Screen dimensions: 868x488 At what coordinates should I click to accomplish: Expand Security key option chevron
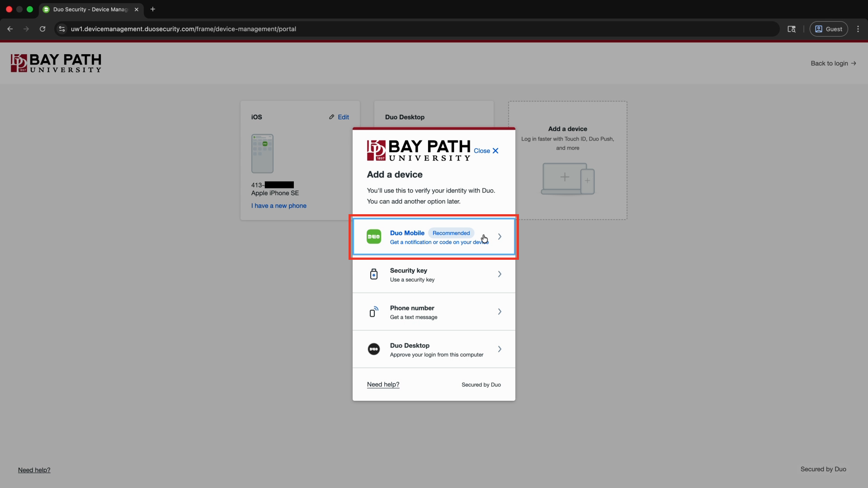pyautogui.click(x=500, y=274)
